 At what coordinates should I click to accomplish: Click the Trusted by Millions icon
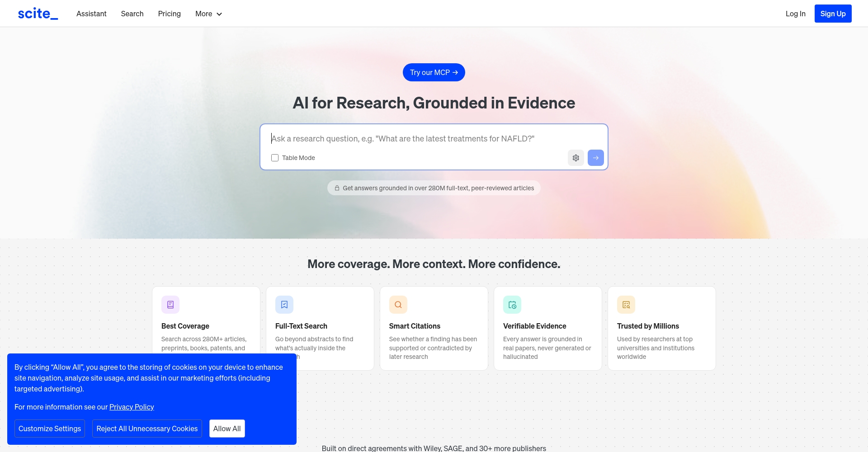626,305
